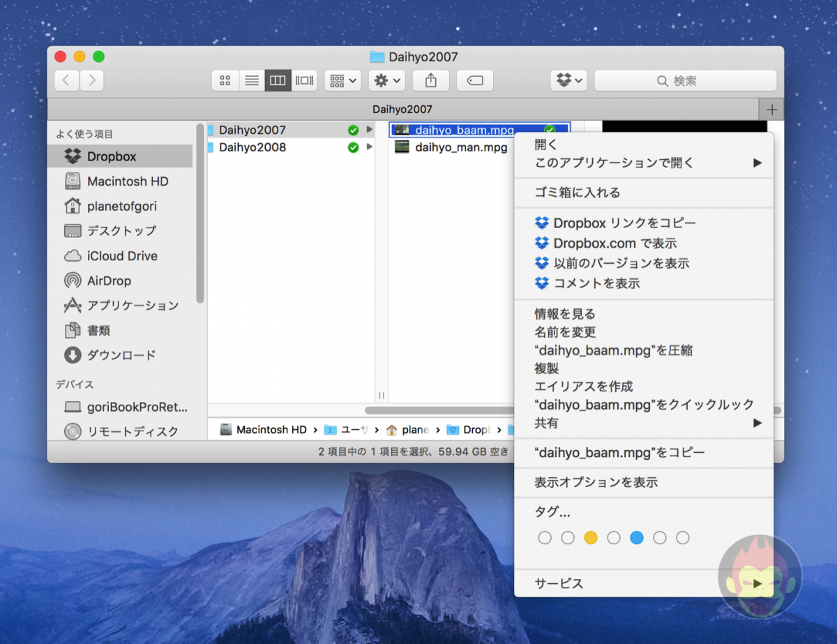Open the Edit Tags icon in the toolbar
Viewport: 837px width, 644px height.
coord(474,80)
